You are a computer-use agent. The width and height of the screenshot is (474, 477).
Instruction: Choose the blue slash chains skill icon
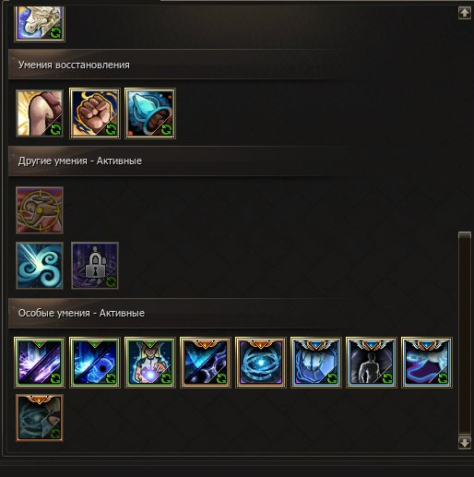(x=205, y=363)
